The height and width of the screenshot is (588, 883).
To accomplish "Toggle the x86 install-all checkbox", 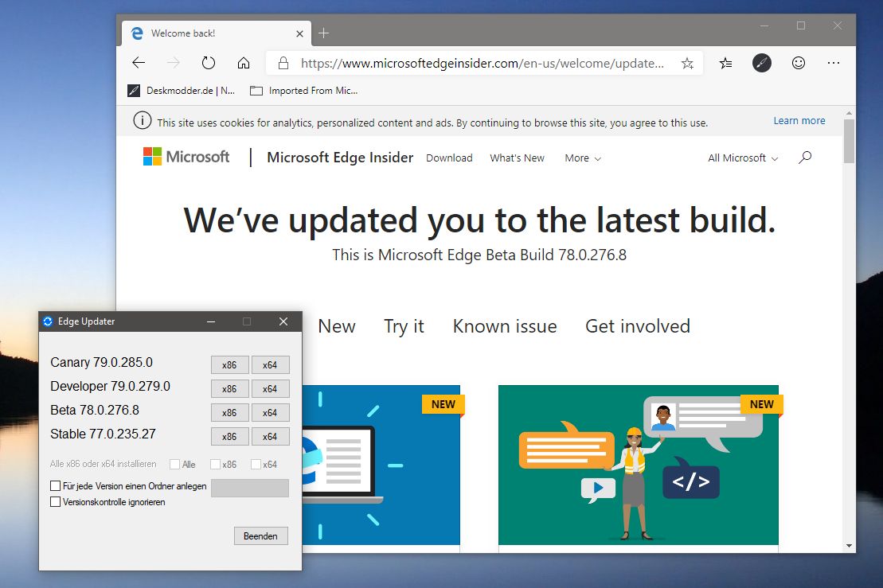I will 215,464.
